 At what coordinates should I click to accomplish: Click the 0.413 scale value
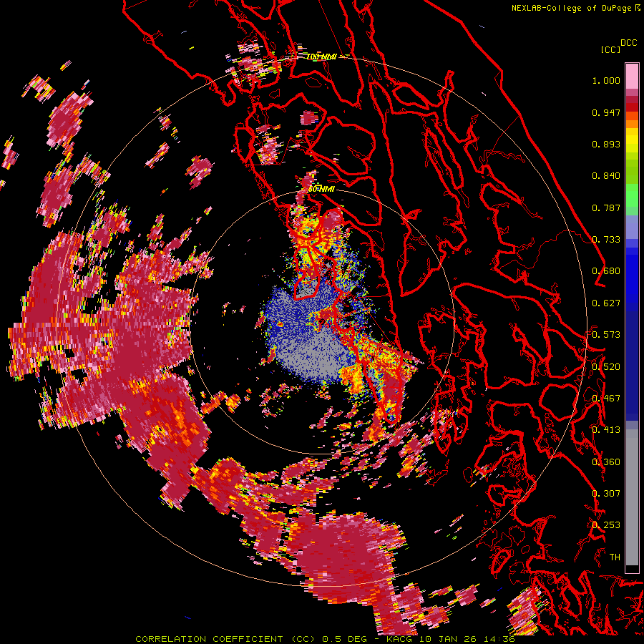pos(606,430)
